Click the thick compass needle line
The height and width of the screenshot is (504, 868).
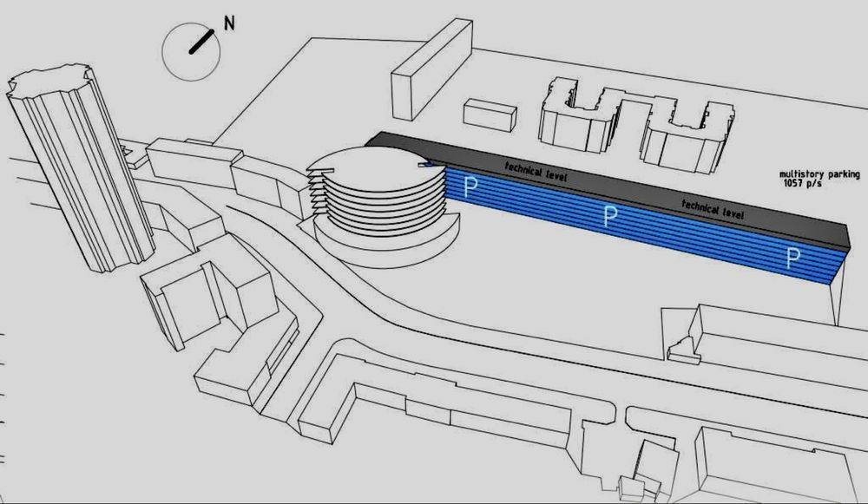coord(201,42)
